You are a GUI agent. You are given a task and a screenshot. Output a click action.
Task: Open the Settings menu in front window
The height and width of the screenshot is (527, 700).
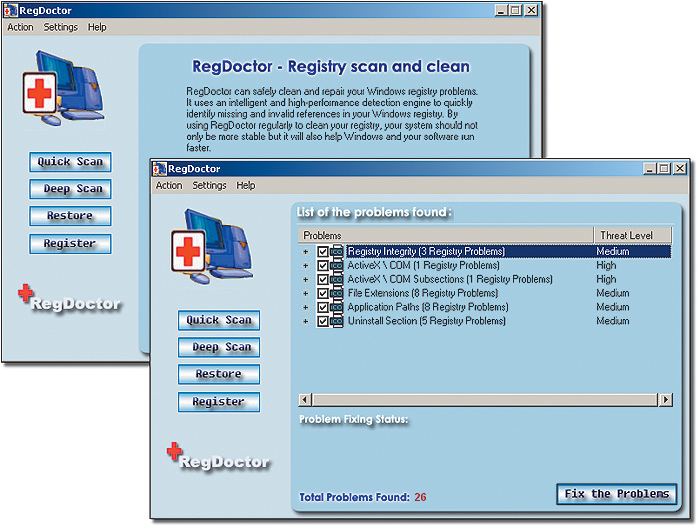pyautogui.click(x=209, y=185)
